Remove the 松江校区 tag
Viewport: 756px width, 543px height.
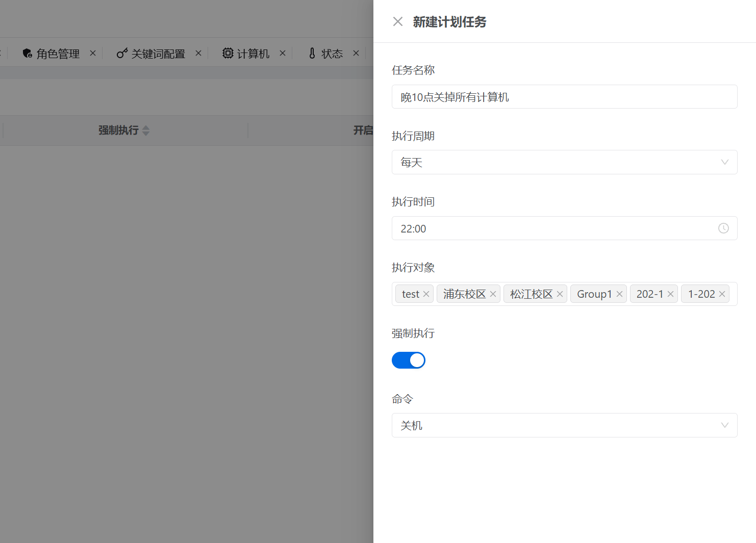point(560,294)
